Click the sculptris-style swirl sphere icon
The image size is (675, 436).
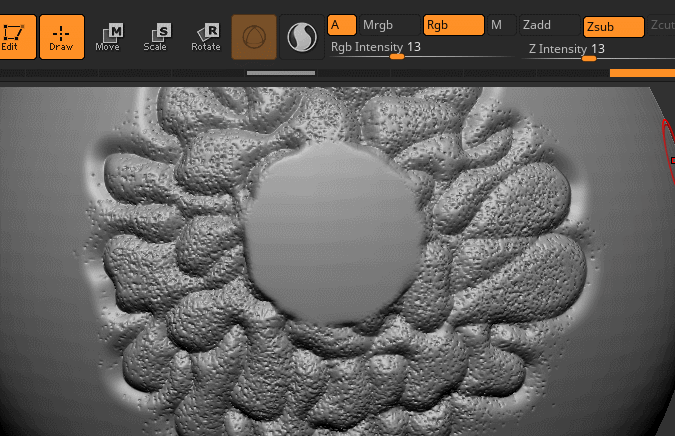coord(302,37)
